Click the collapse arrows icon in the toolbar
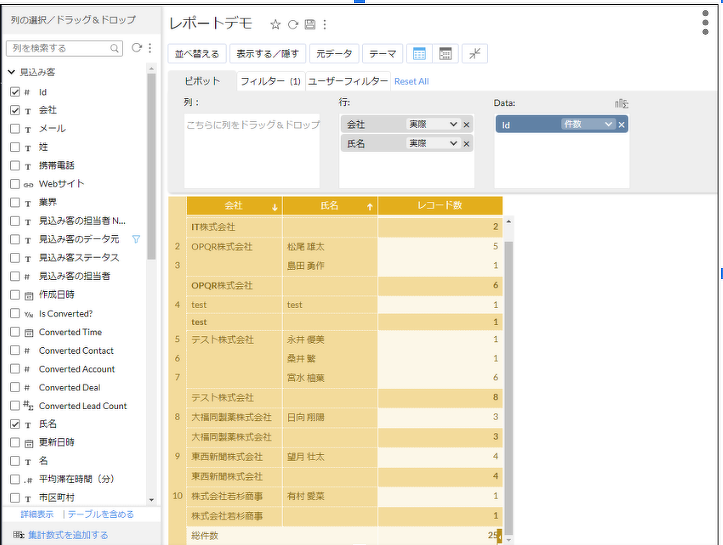723x545 pixels. coord(475,54)
